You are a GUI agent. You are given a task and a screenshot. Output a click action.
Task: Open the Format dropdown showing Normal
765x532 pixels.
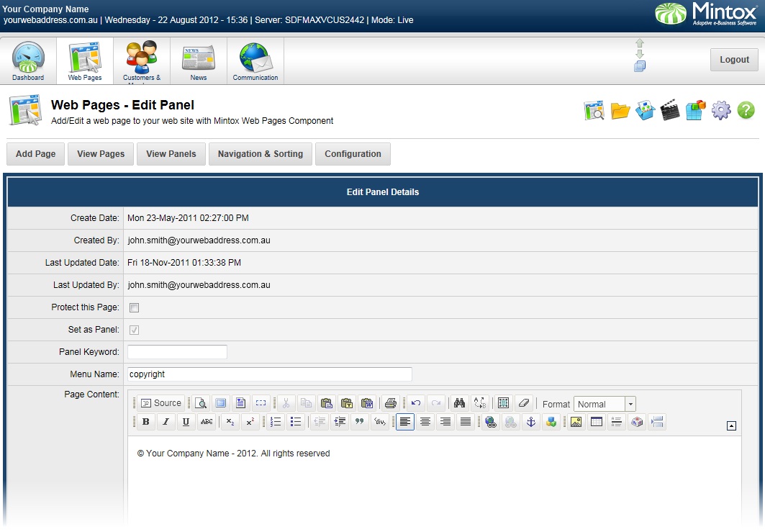coord(604,404)
